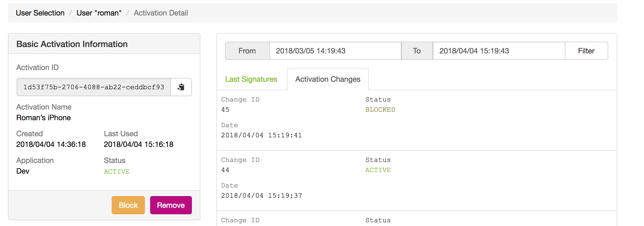The image size is (644, 226).
Task: Open the User "roman" breadcrumb link
Action: 99,13
